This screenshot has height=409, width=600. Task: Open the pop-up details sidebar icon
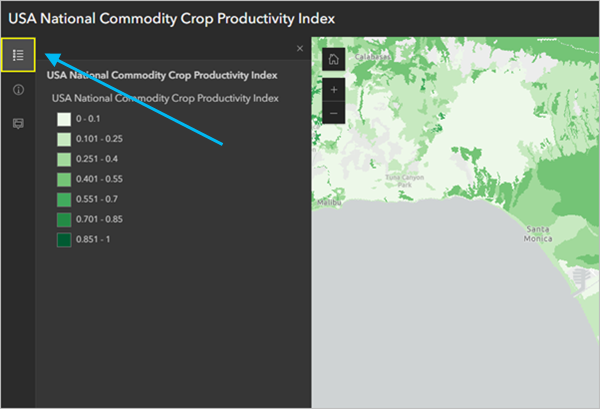(x=18, y=123)
